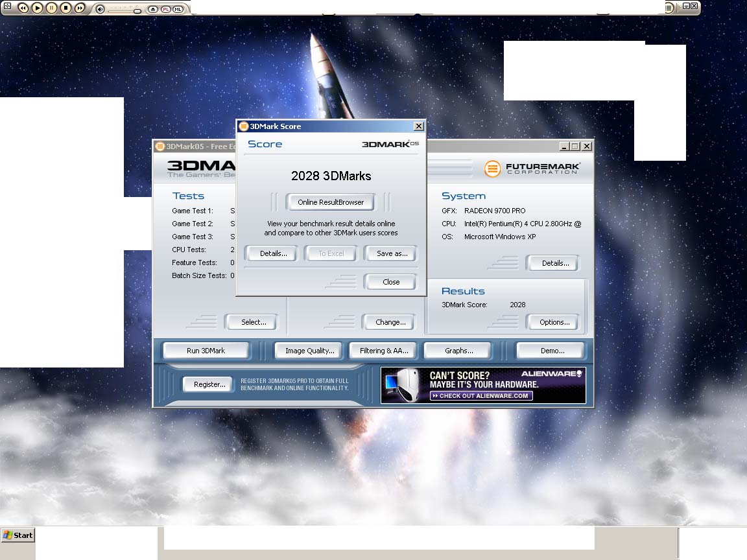
Task: Click the '2028 3DMarks' score text
Action: tap(331, 176)
